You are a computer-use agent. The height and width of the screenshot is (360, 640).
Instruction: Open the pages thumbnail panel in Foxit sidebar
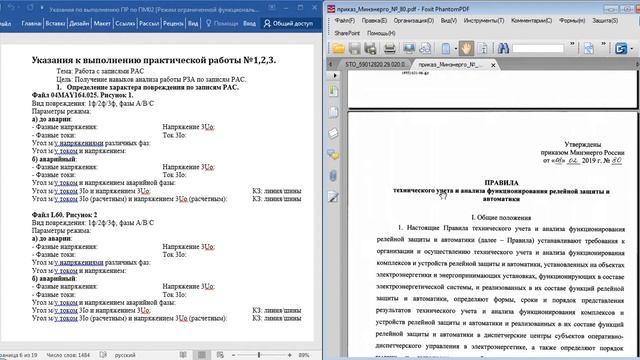pyautogui.click(x=333, y=112)
